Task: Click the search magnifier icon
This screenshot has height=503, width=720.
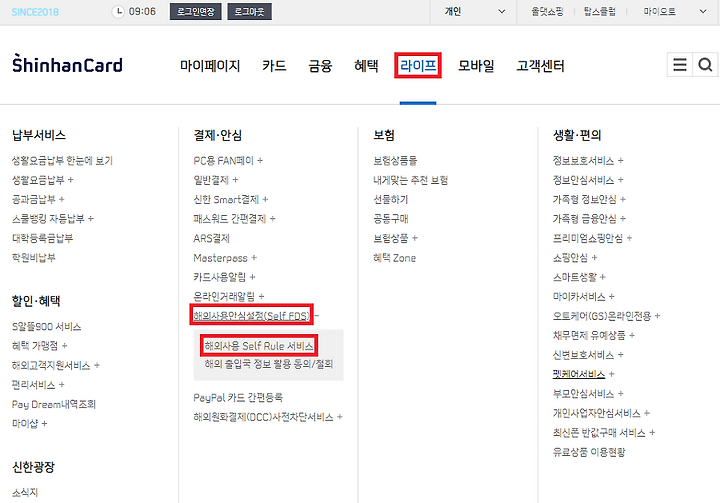Action: 705,64
